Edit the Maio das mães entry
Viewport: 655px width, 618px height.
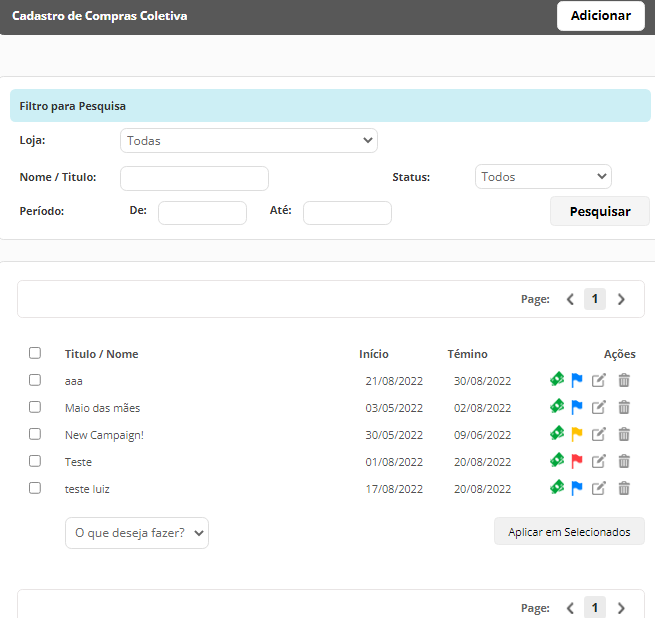tap(598, 407)
